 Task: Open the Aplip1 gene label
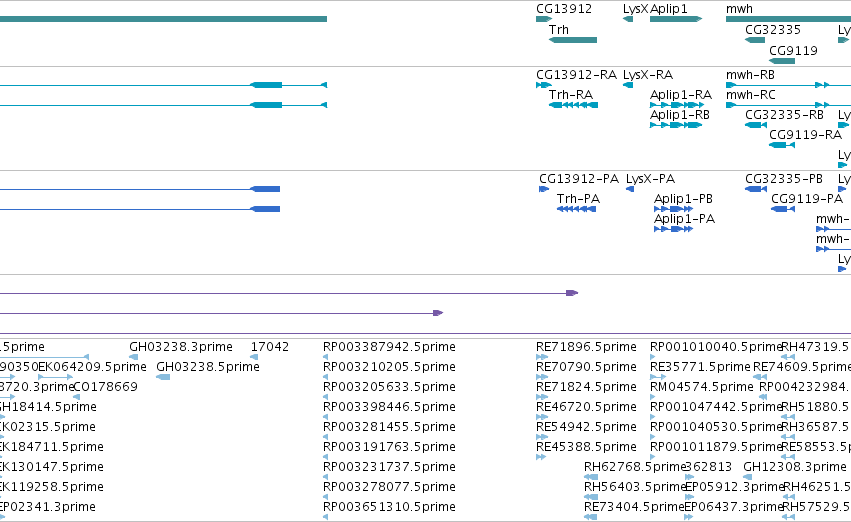(669, 9)
